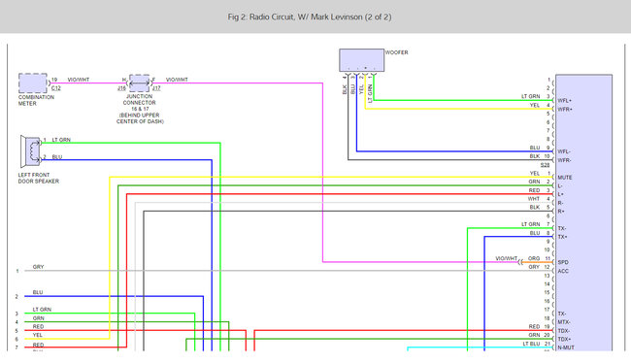Click 'BLU' label at speaker terminal 2

pyautogui.click(x=57, y=157)
